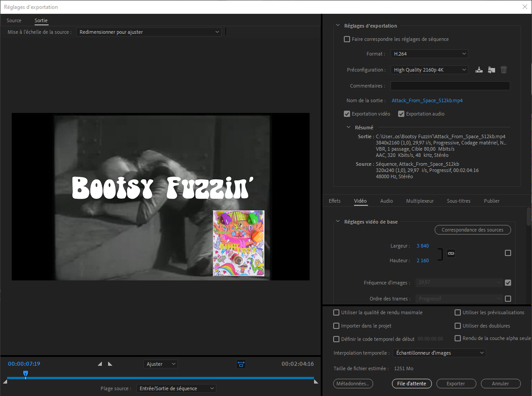This screenshot has height=396, width=532.
Task: Click the save preset icon
Action: pyautogui.click(x=479, y=70)
